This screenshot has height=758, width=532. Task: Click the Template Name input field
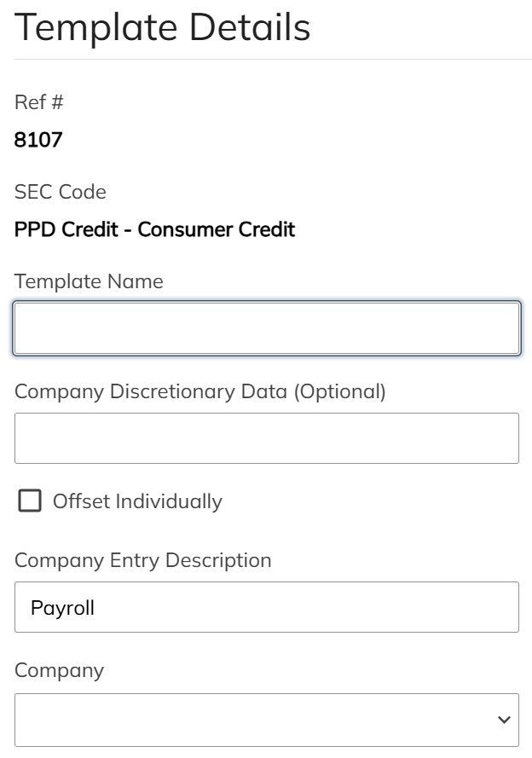266,328
